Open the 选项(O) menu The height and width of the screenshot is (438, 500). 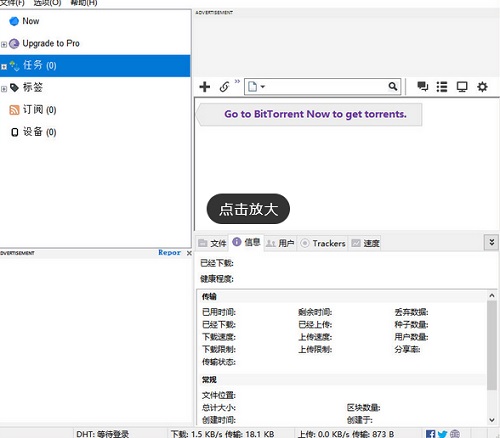coord(47,3)
